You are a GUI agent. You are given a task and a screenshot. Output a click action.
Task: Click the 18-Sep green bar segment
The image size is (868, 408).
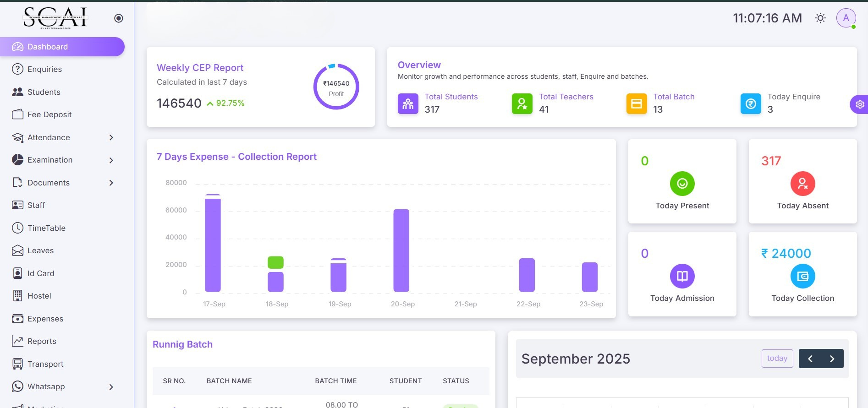pos(275,262)
